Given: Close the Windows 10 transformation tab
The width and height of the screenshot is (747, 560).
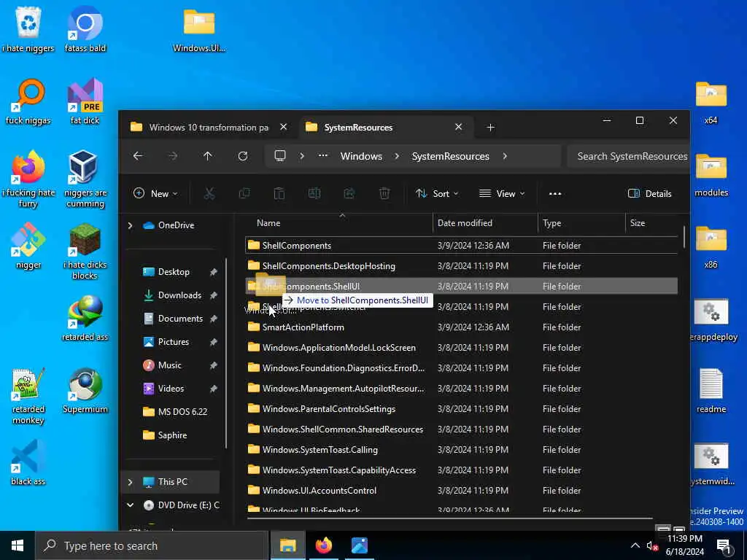Looking at the screenshot, I should pyautogui.click(x=284, y=127).
